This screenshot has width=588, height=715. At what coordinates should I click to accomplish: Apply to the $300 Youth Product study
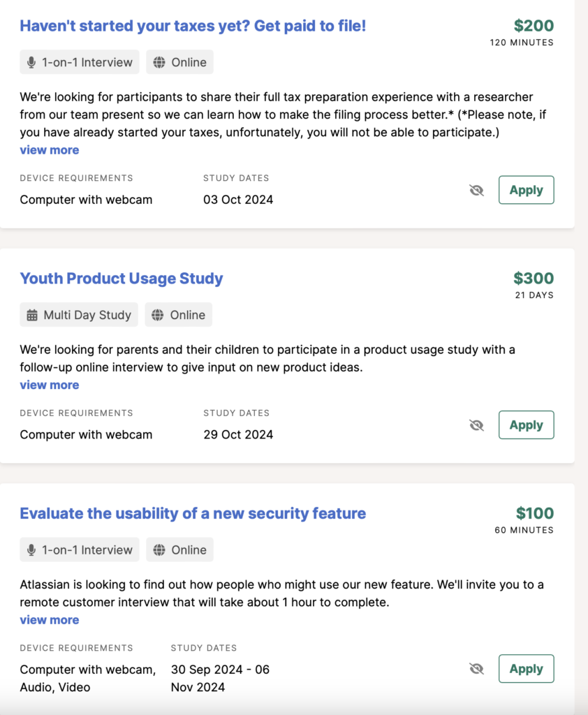526,425
